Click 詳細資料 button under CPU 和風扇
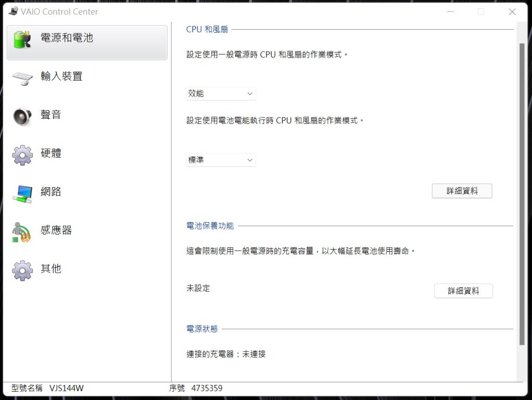This screenshot has height=400, width=532. (461, 191)
